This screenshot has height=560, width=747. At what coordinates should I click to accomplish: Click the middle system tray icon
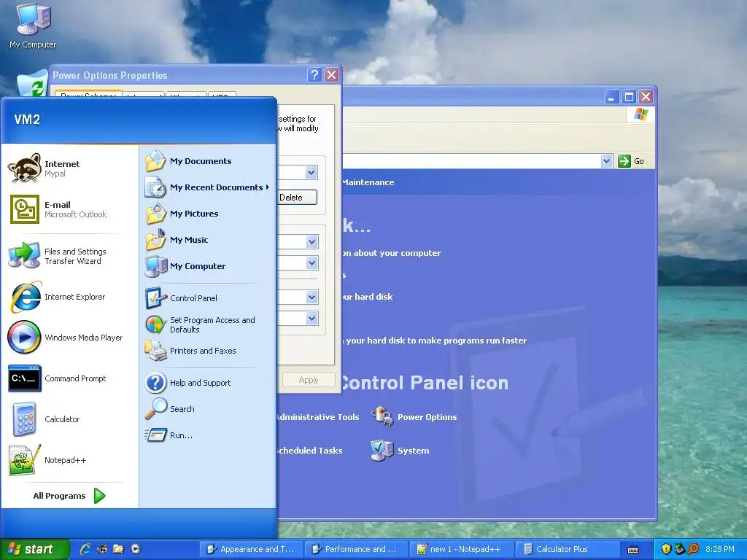680,549
